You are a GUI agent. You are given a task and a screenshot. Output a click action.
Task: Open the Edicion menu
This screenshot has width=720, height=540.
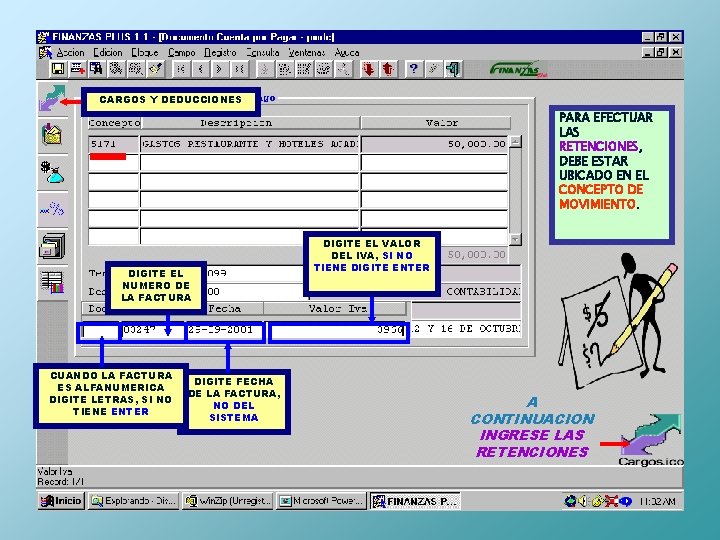(x=108, y=53)
